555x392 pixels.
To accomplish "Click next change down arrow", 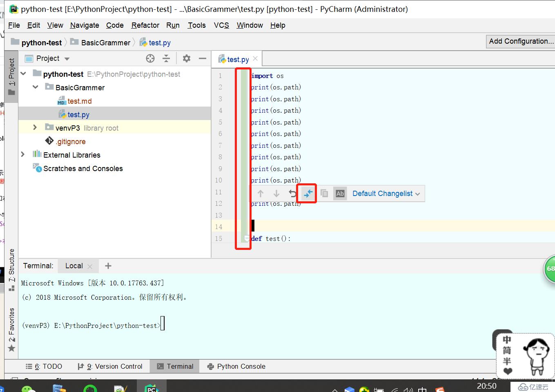I will coord(276,194).
